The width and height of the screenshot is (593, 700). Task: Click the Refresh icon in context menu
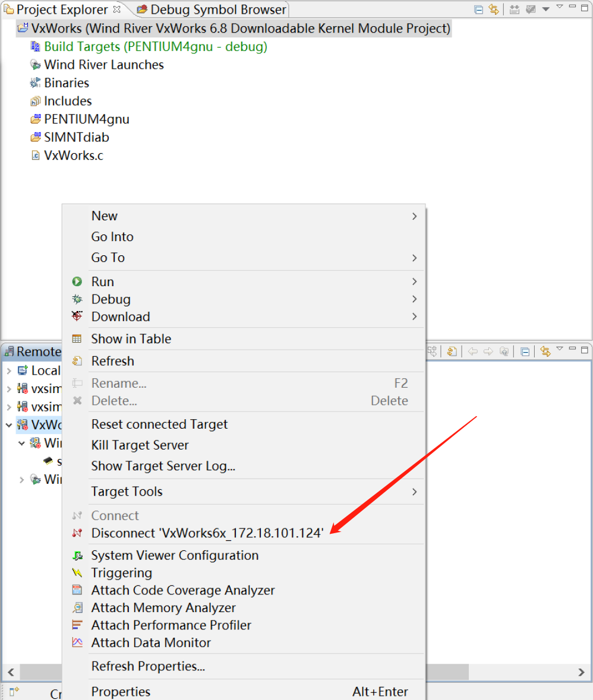(x=77, y=361)
